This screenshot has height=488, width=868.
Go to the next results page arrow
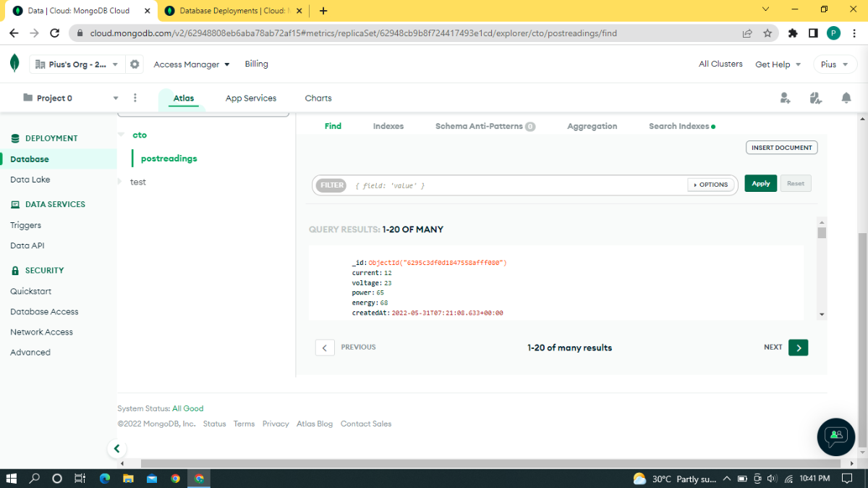click(x=798, y=348)
